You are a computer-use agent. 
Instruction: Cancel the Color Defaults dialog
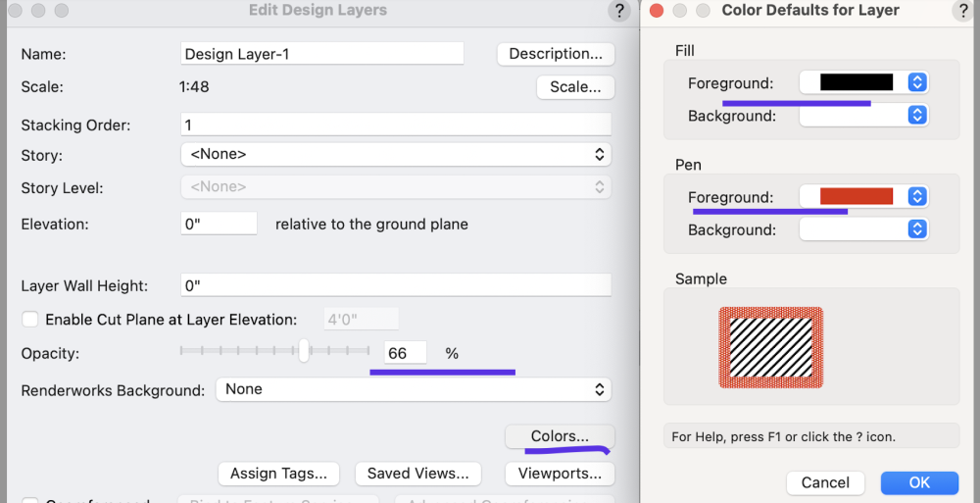point(825,482)
